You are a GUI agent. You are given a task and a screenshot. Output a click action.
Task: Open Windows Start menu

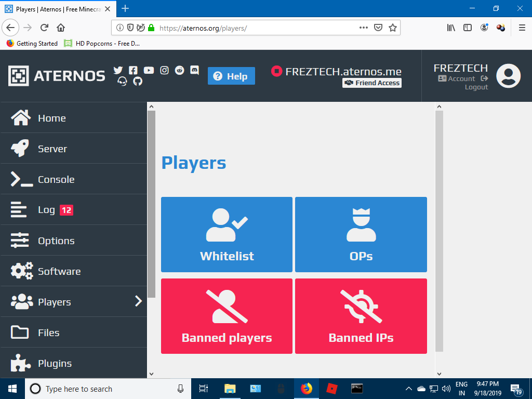pyautogui.click(x=12, y=389)
